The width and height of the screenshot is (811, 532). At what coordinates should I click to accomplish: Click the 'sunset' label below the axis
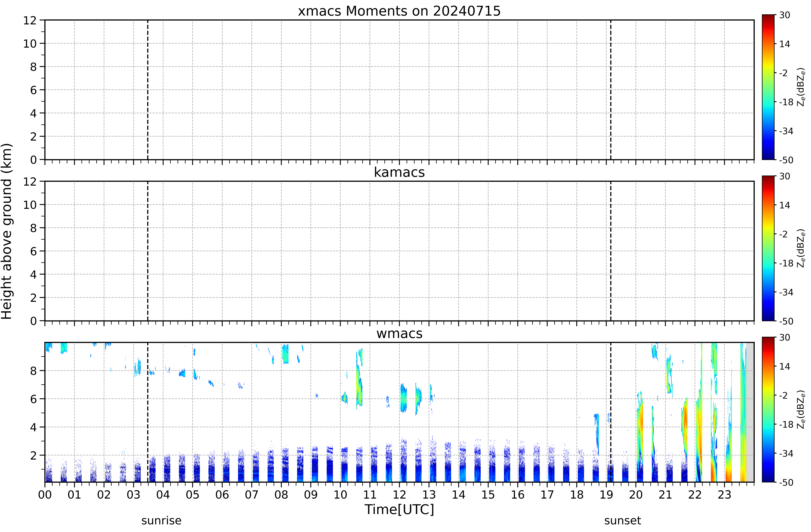623,521
